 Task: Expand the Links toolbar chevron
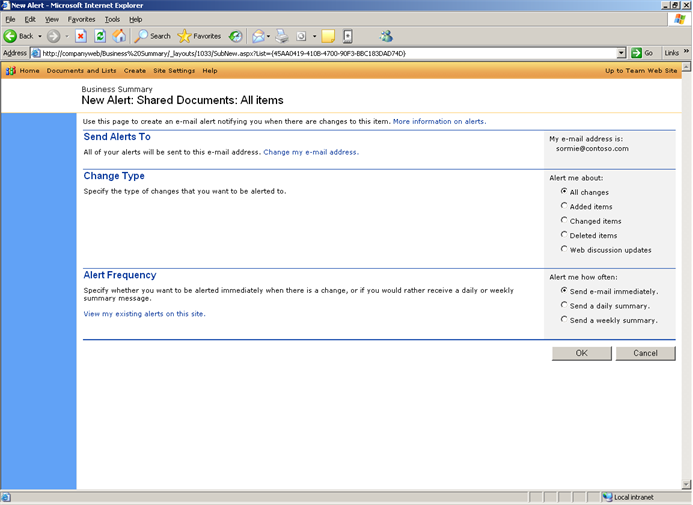[x=686, y=52]
